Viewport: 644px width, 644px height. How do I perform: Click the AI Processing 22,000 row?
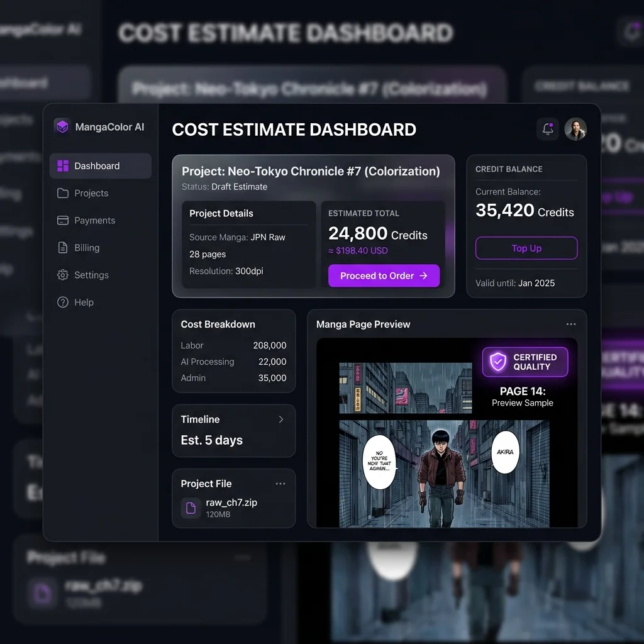click(233, 362)
